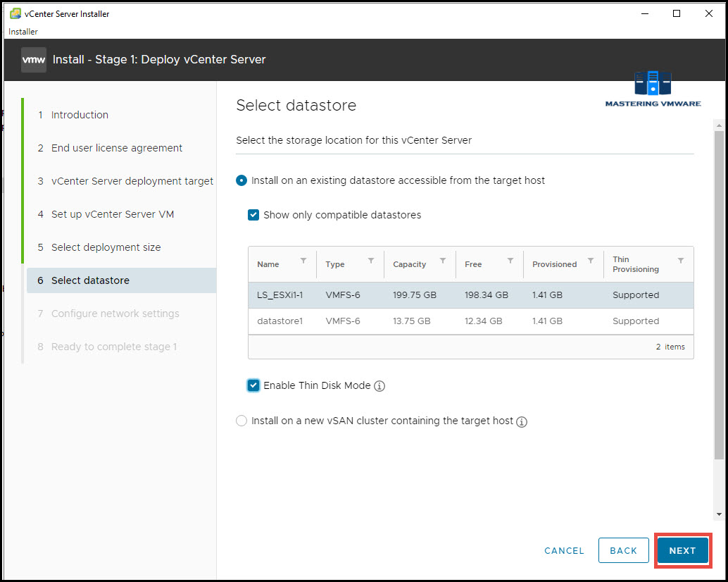Select Install on a new vSAN cluster radio
The width and height of the screenshot is (728, 582).
tap(241, 421)
